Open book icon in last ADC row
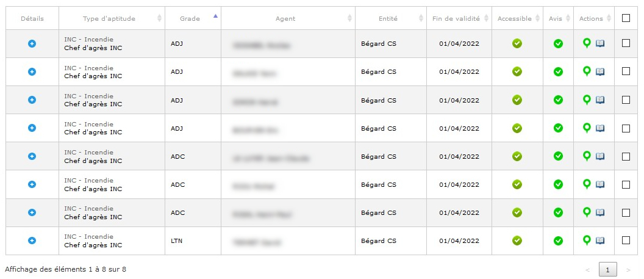The width and height of the screenshot is (644, 279). 600,212
